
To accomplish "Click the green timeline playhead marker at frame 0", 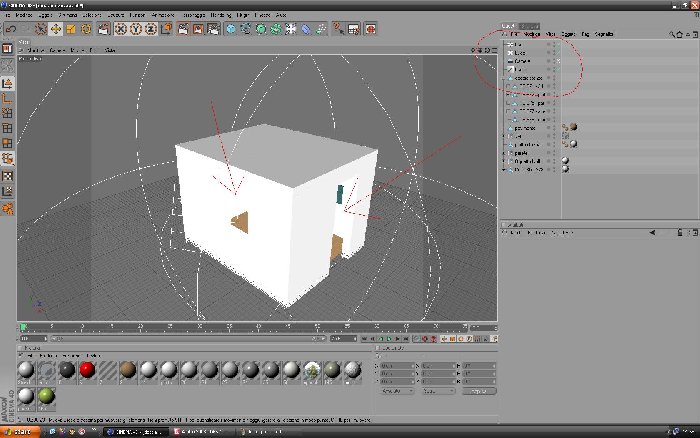I will [x=23, y=327].
